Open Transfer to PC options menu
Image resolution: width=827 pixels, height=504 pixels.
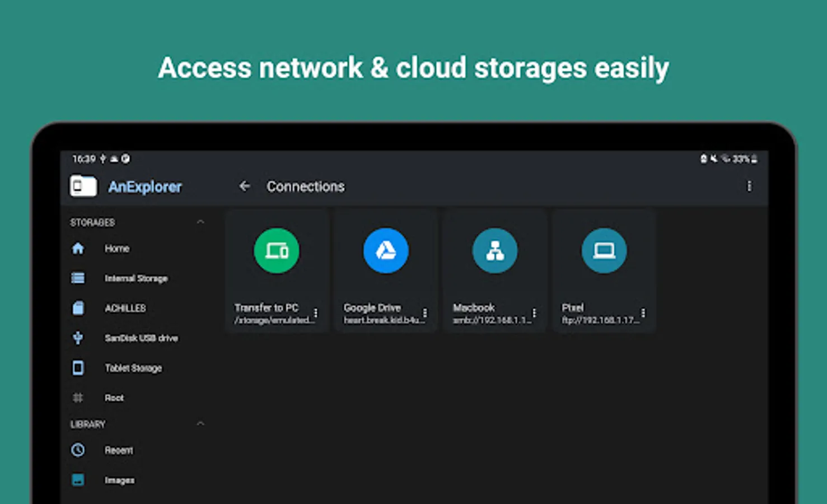tap(316, 313)
